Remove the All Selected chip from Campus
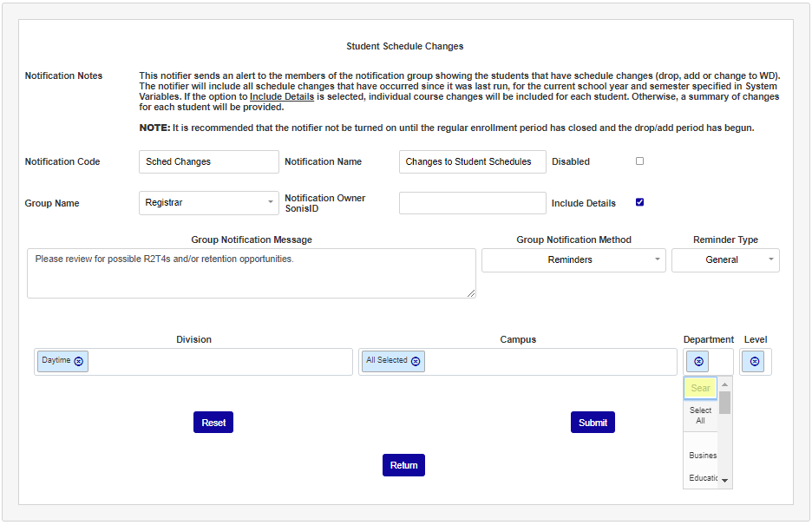812x525 pixels. click(415, 361)
